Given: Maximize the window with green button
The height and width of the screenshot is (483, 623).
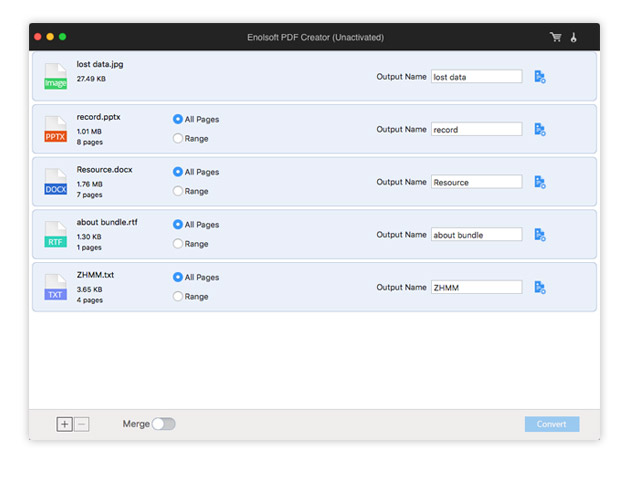Looking at the screenshot, I should (62, 37).
